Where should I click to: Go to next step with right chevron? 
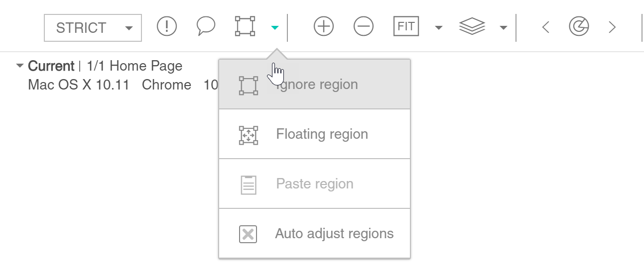pos(612,27)
